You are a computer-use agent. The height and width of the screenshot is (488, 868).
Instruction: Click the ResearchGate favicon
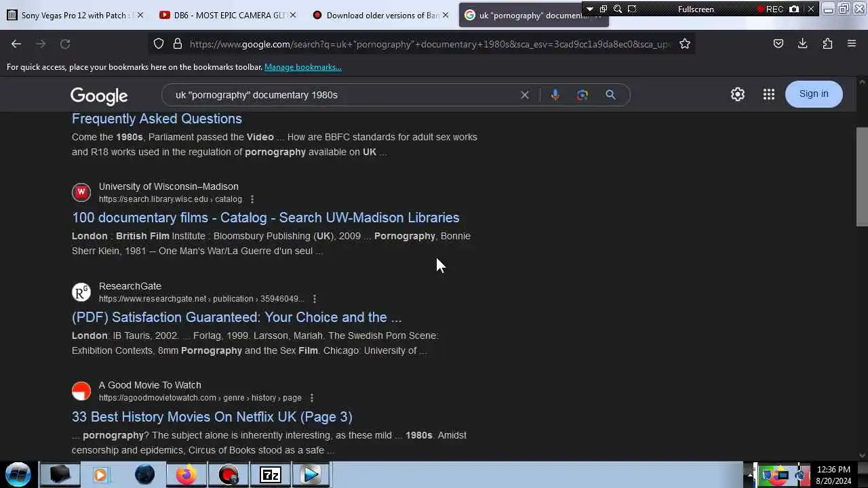81,292
